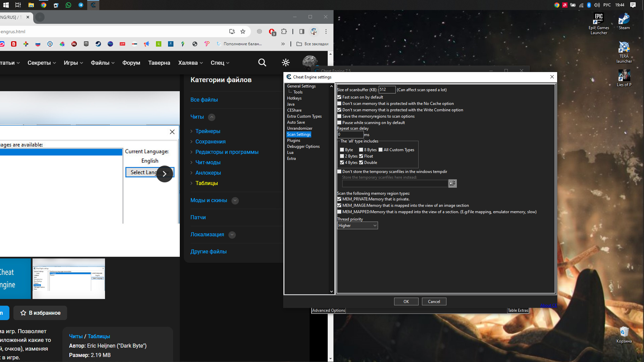Click the website search magnifier icon
The image size is (644, 362).
point(262,63)
